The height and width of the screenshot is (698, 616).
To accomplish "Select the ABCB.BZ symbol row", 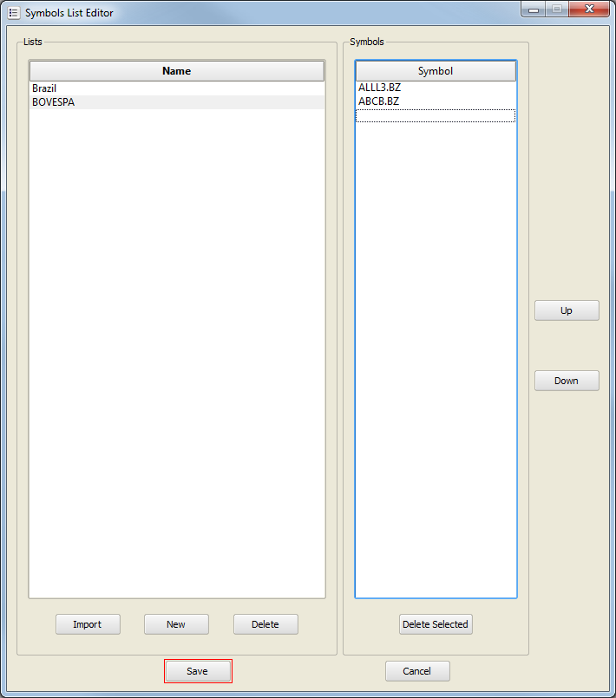I will (x=378, y=101).
